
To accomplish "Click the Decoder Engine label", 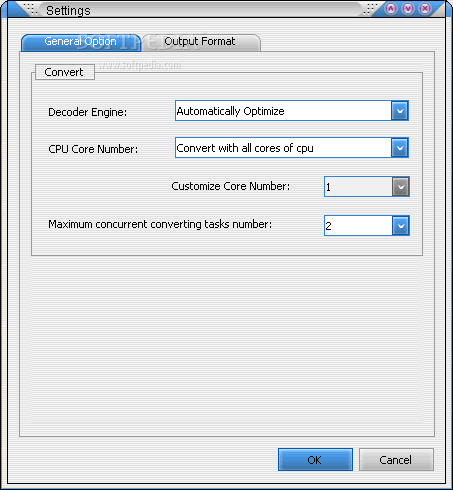I will coord(88,112).
